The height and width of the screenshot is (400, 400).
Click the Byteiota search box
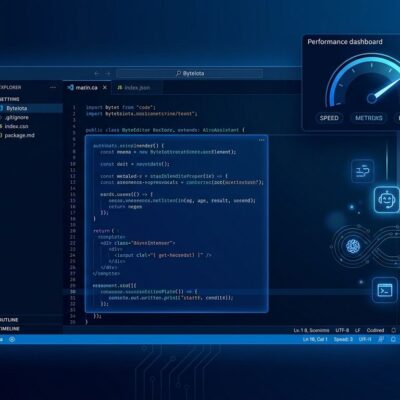[190, 73]
